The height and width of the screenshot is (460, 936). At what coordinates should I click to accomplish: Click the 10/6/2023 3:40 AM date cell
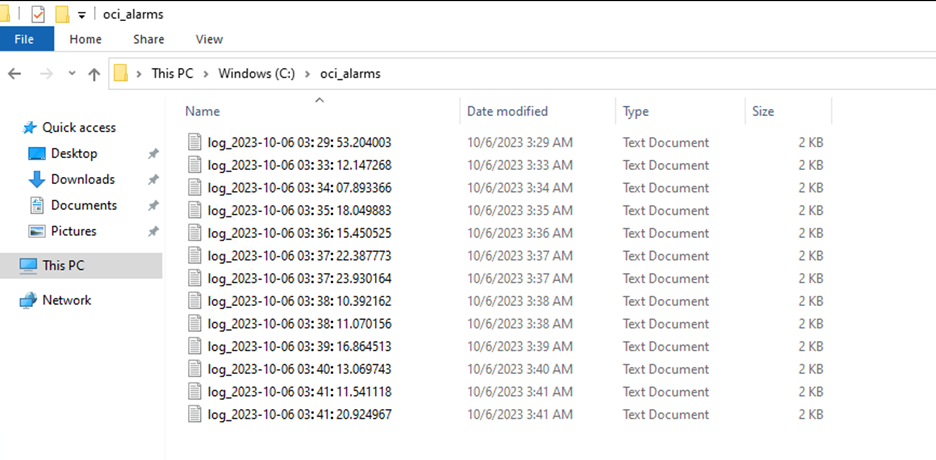coord(519,369)
